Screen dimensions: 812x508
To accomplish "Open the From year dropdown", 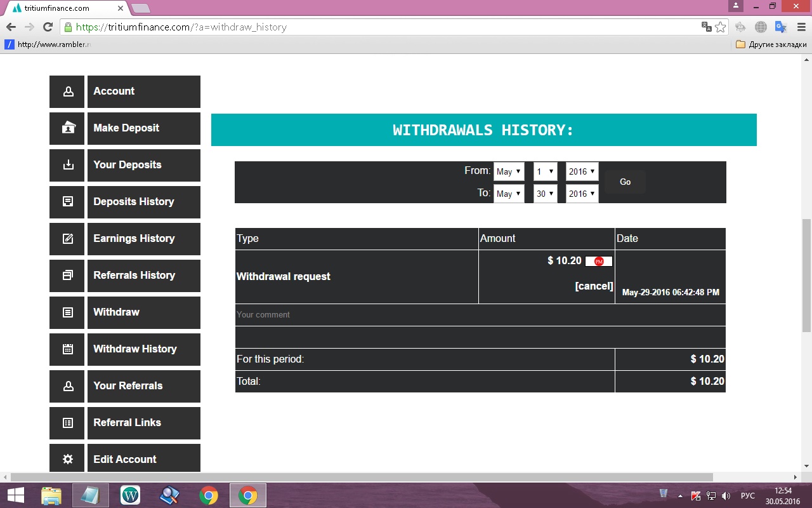I will (x=582, y=171).
